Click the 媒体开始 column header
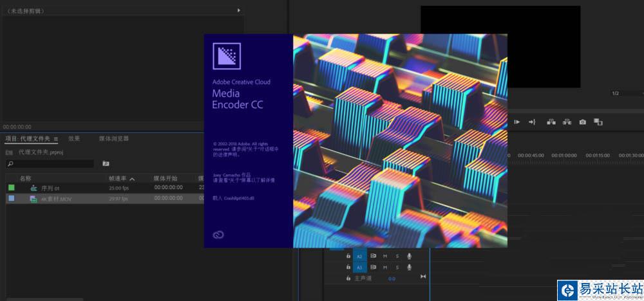 tap(166, 178)
